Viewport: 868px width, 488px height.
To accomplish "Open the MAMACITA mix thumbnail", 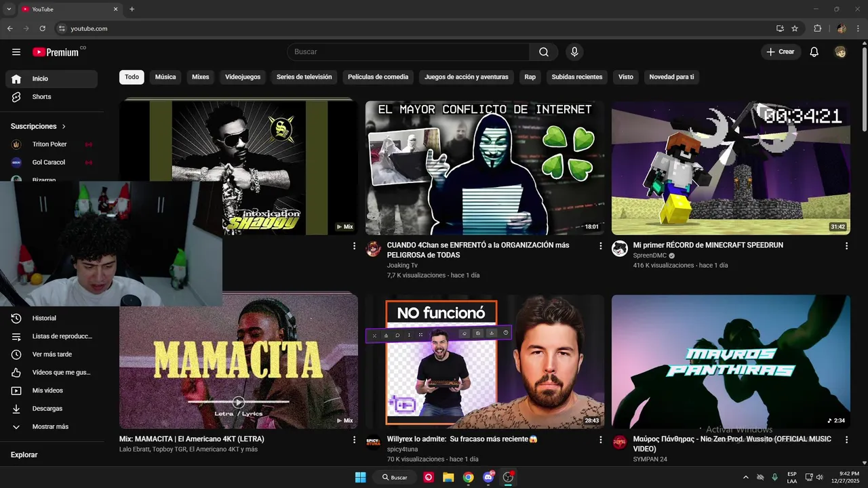I will click(x=239, y=361).
